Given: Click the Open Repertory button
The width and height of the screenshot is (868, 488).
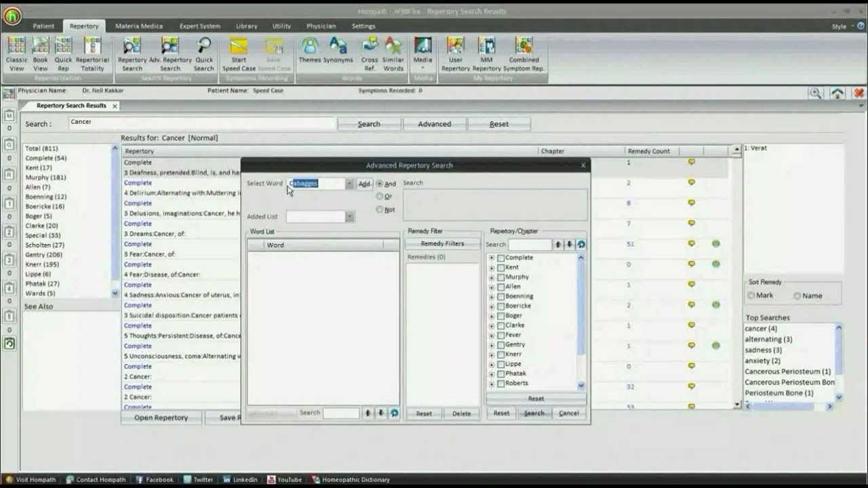Looking at the screenshot, I should pos(161,418).
